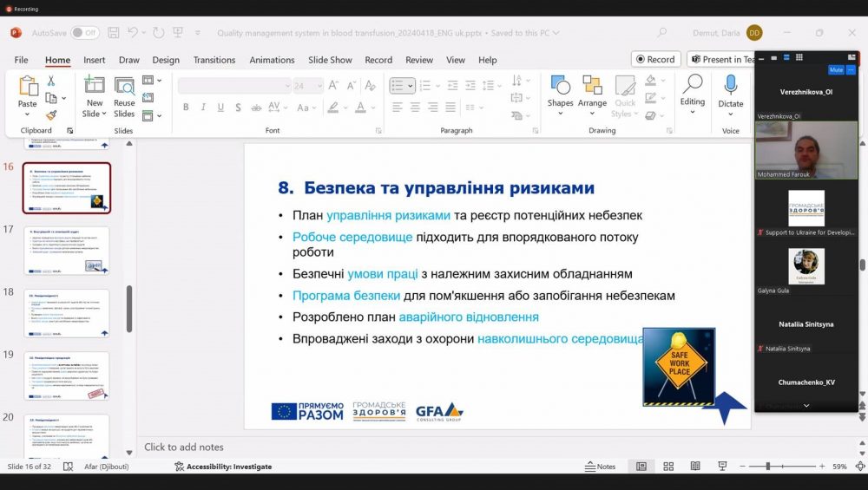Switch to the Insert tab
The height and width of the screenshot is (490, 868).
click(x=94, y=60)
